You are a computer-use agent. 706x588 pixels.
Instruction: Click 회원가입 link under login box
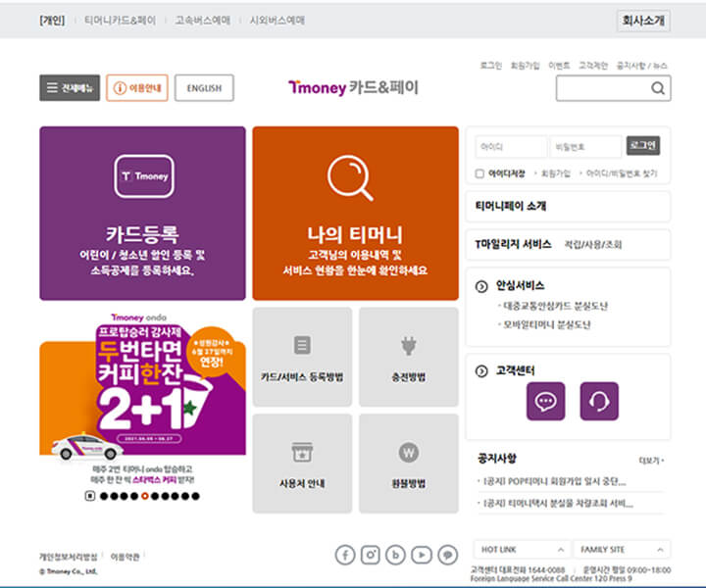tap(555, 173)
